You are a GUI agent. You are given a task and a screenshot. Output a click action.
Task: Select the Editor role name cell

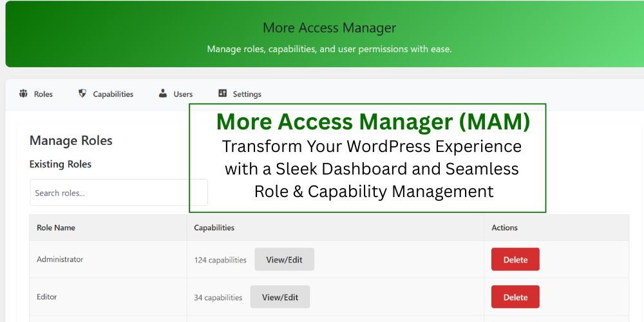click(108, 296)
